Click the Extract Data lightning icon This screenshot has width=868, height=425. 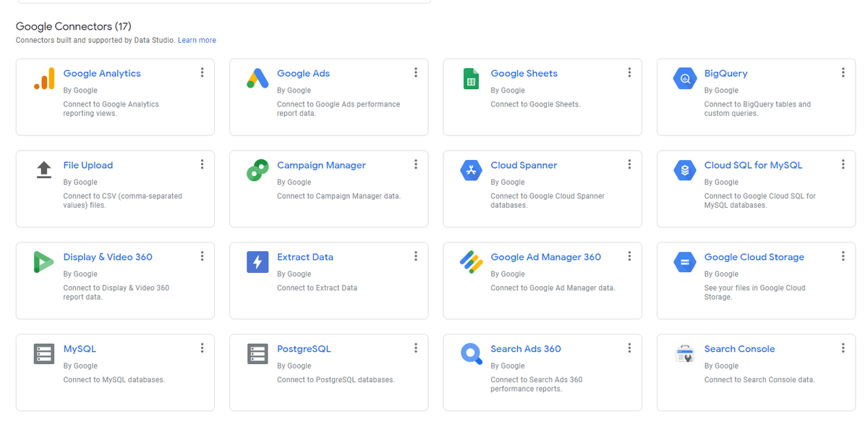(x=258, y=262)
